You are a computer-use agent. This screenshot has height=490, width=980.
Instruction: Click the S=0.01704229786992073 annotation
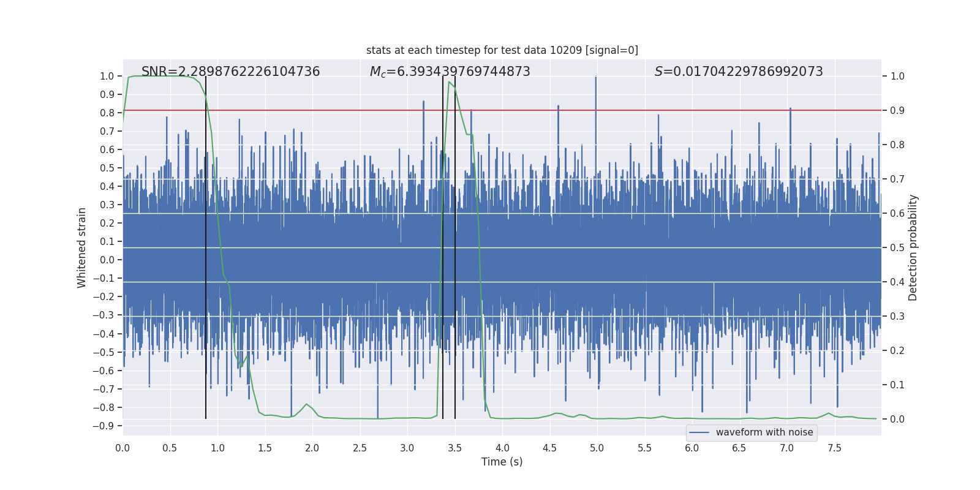(x=739, y=72)
